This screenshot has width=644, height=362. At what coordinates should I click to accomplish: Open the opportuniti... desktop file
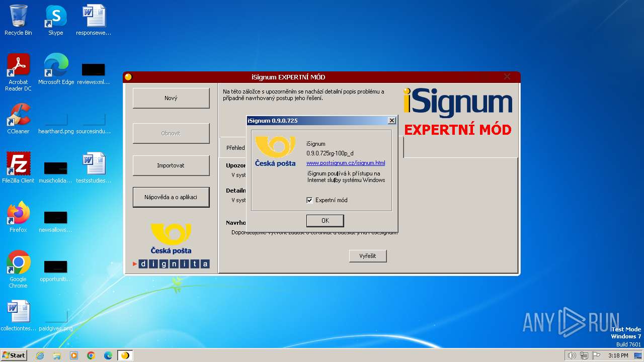pos(56,270)
